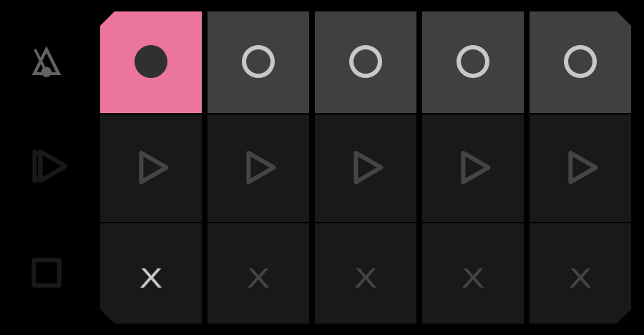
Task: Play the second track loop
Action: [258, 168]
